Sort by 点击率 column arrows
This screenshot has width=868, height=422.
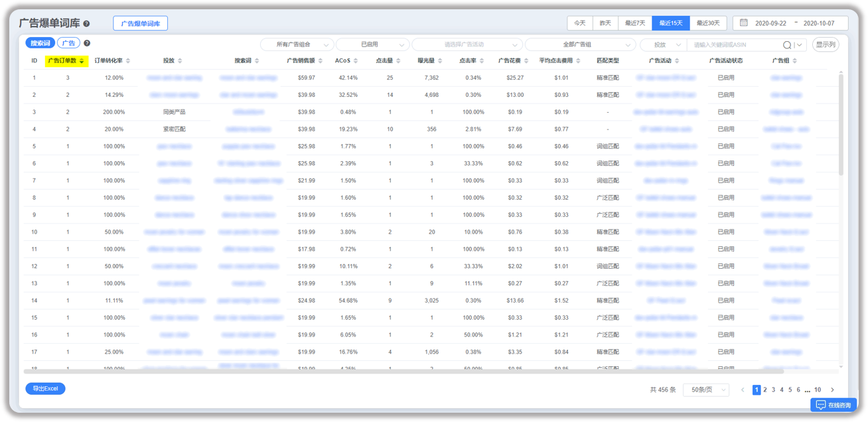[x=482, y=61]
